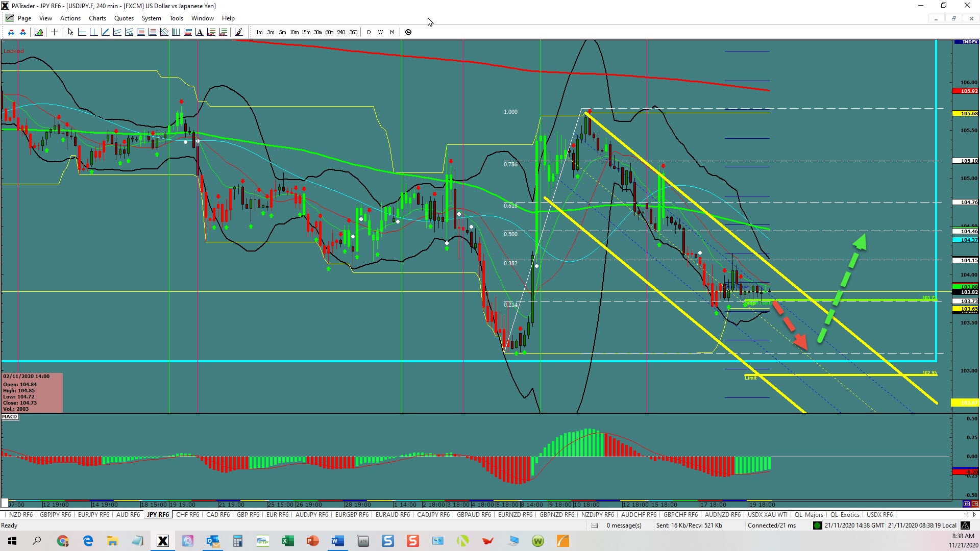Click the INDEX label on price axis
The height and width of the screenshot is (551, 980).
[x=966, y=42]
